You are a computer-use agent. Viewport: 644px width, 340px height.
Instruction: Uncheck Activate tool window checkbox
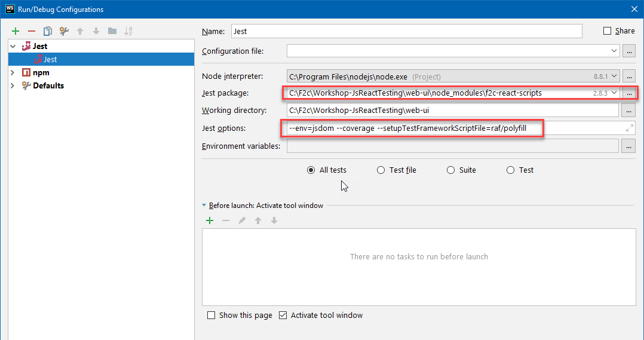coord(283,316)
